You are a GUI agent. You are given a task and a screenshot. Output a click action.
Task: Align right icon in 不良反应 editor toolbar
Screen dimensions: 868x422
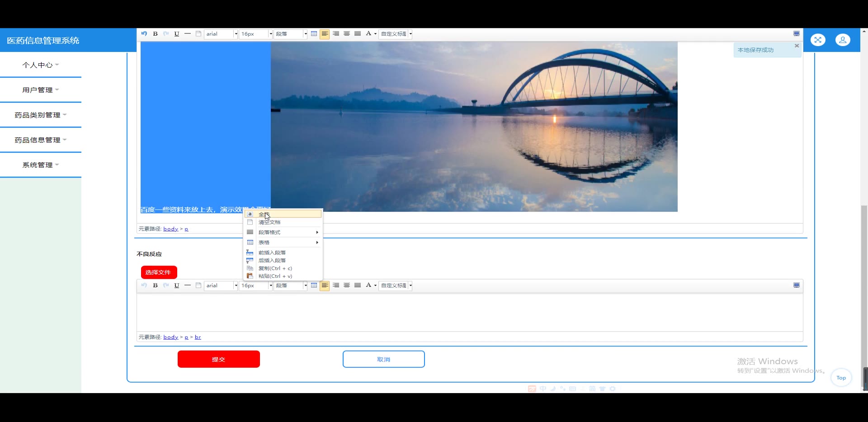pos(336,286)
